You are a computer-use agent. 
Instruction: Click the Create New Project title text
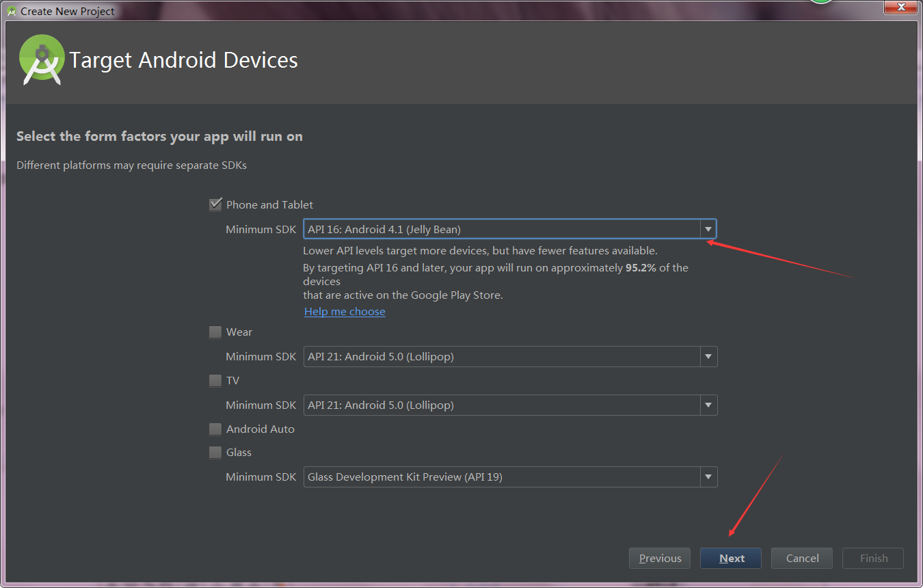(x=68, y=12)
